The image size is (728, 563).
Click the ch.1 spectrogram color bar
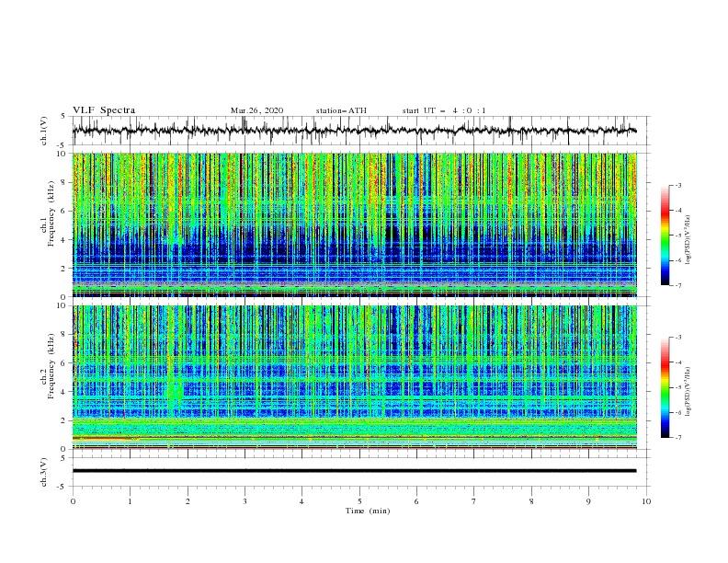pos(665,236)
